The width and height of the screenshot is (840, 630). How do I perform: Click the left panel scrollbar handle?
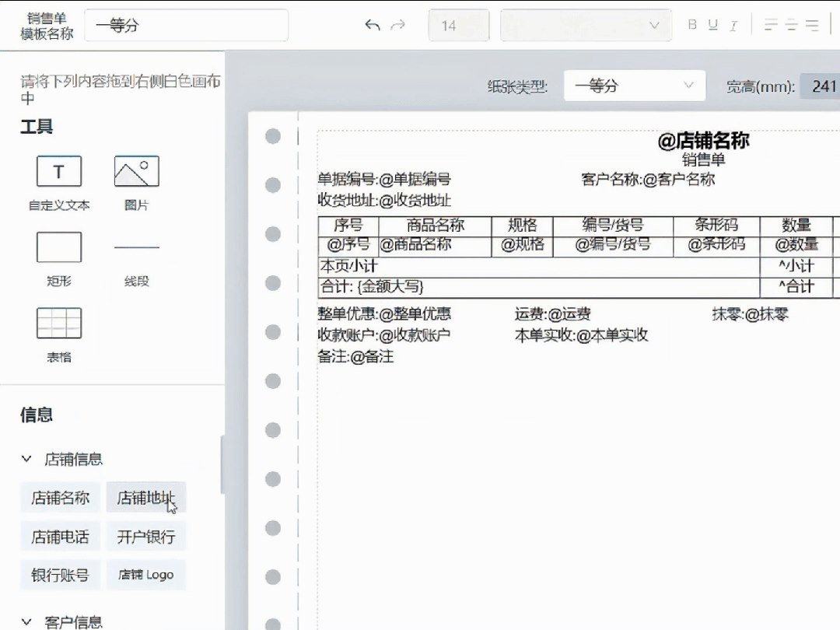tap(222, 464)
